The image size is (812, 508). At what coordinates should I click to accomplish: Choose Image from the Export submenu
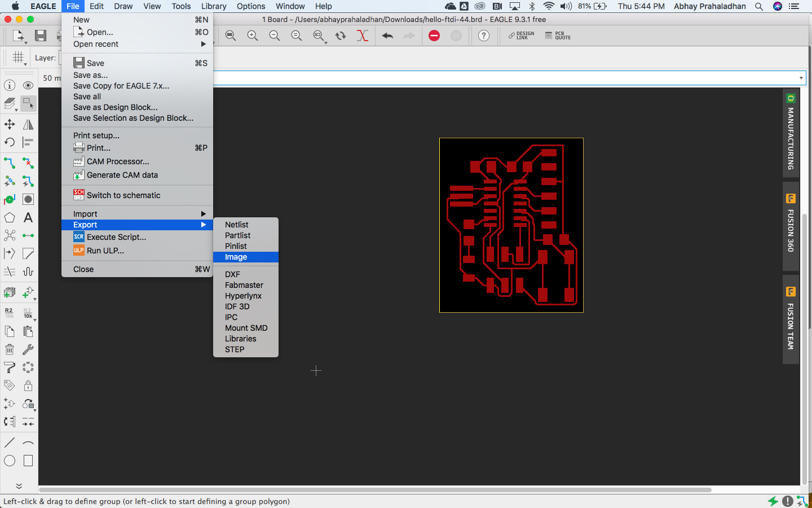[236, 257]
